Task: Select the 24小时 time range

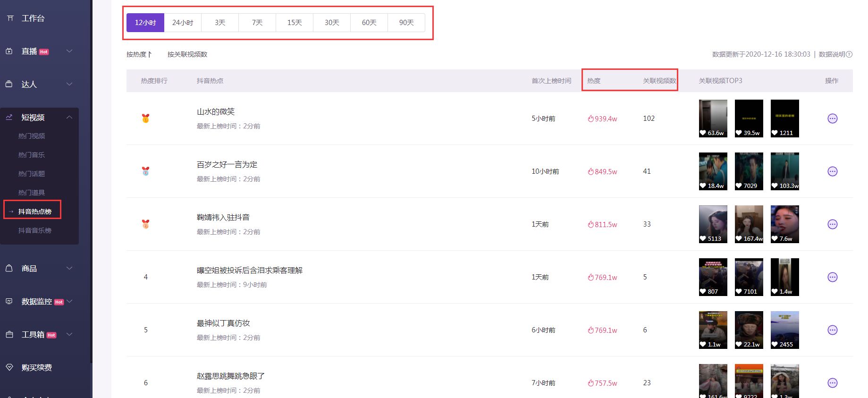Action: coord(183,23)
